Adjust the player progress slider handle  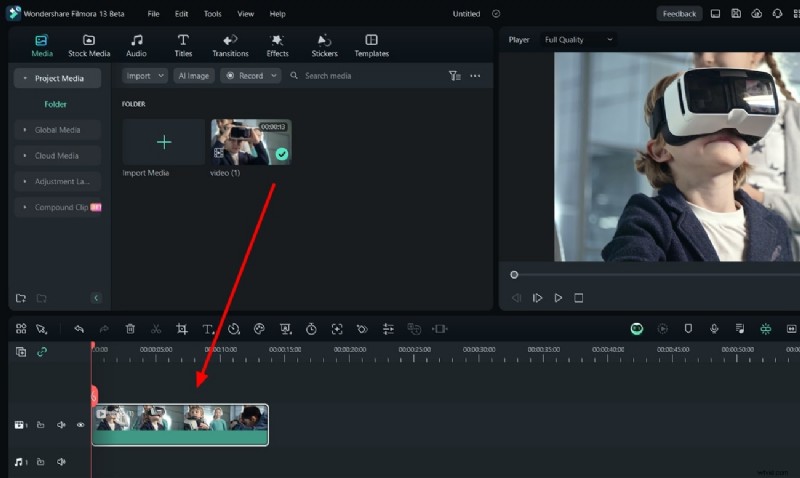[x=514, y=274]
